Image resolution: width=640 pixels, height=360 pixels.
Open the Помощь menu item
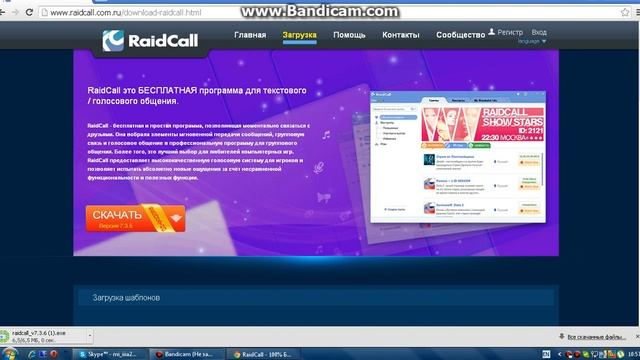pos(349,35)
